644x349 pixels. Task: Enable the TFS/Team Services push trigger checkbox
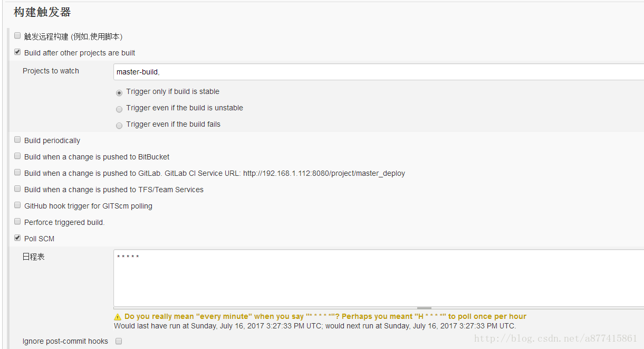[17, 189]
